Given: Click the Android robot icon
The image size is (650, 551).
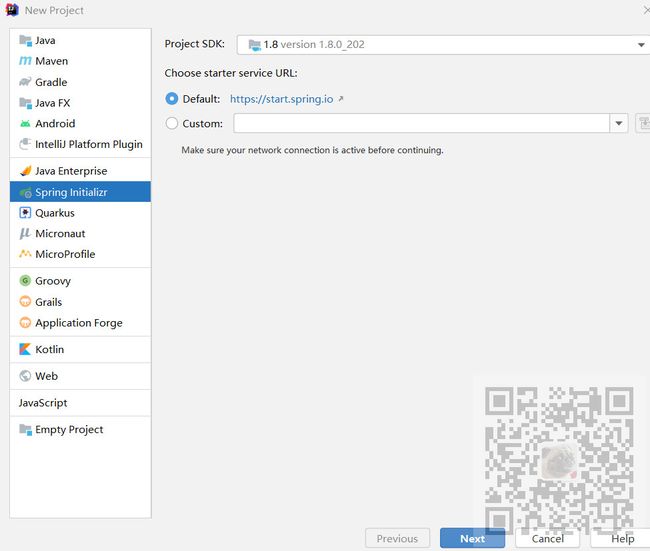Looking at the screenshot, I should (x=25, y=124).
